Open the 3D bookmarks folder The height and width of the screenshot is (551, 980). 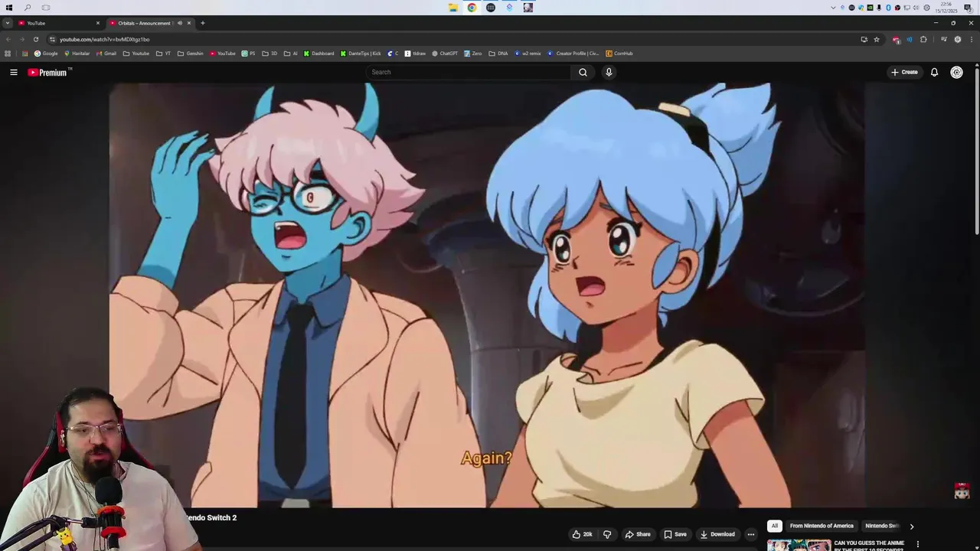(x=269, y=54)
